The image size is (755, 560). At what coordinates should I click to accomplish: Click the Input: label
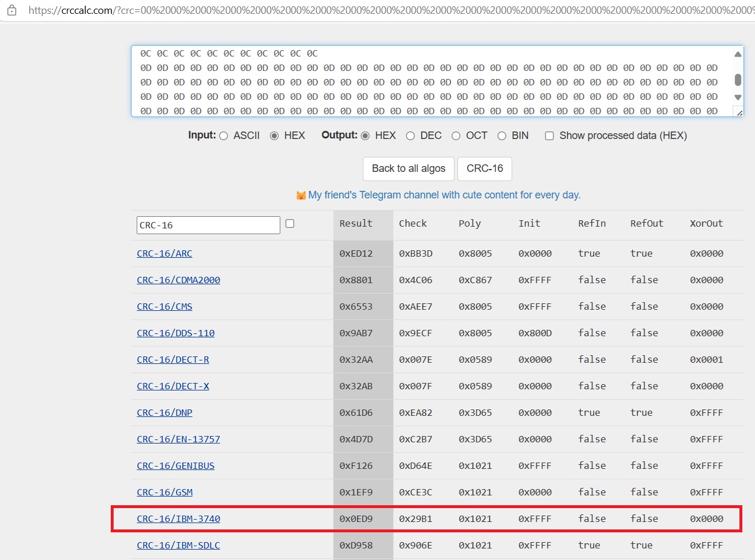pyautogui.click(x=202, y=135)
